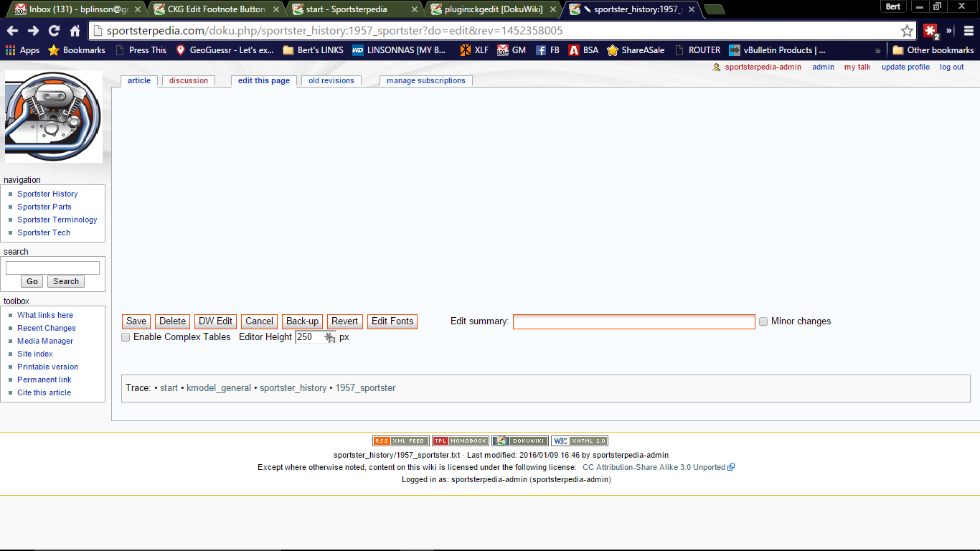Bookmark page with the star icon
980x551 pixels.
point(907,31)
